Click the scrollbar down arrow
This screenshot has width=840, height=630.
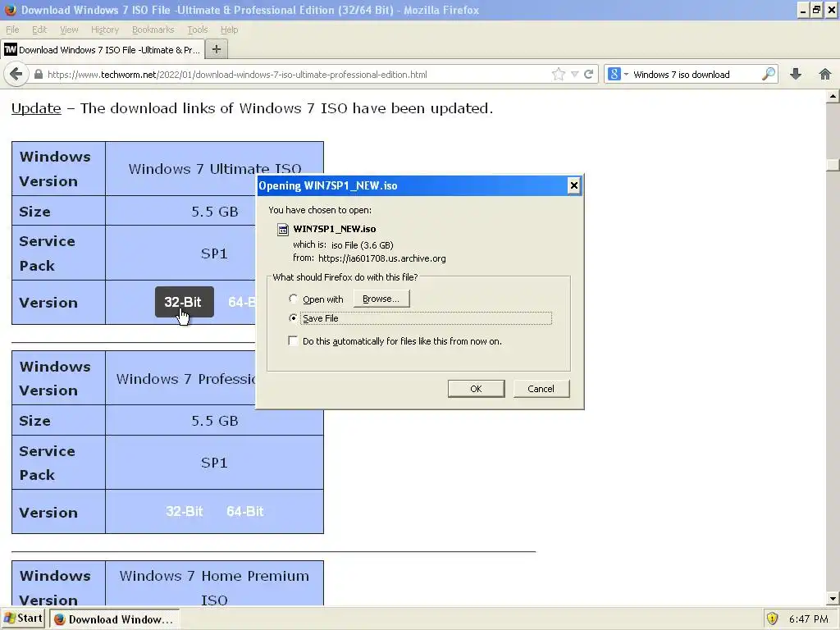click(833, 599)
